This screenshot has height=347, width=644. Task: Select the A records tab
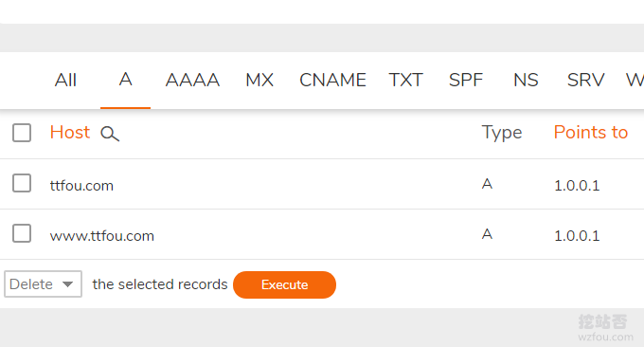pos(125,80)
